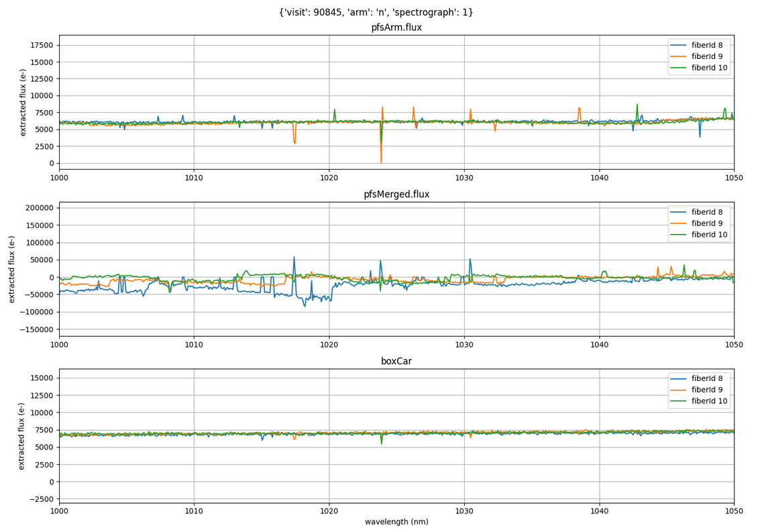Click the y-axis label of the pfsArm.flux plot
Viewport: 766px width, 532px height.
click(x=23, y=101)
